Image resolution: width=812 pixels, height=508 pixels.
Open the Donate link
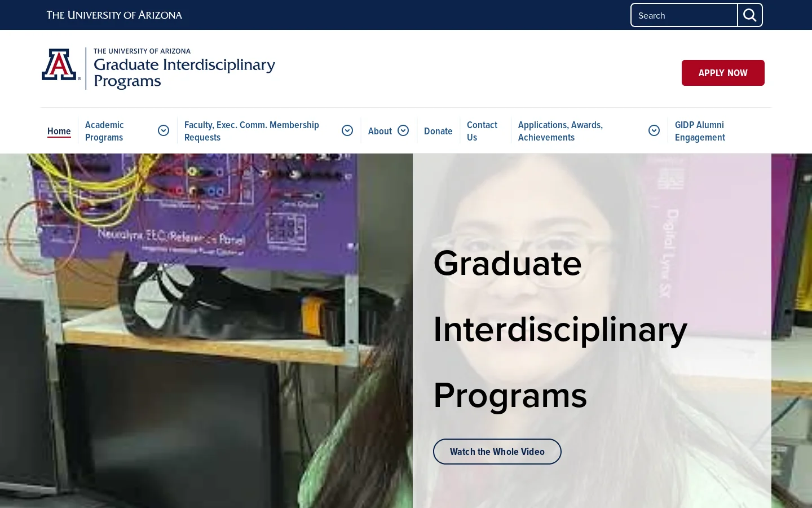(x=438, y=131)
